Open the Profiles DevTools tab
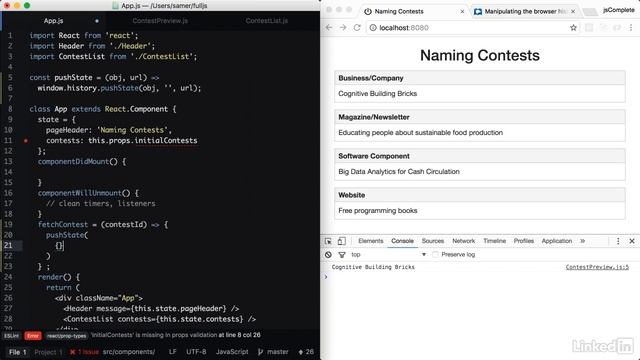This screenshot has width=640, height=360. (524, 241)
